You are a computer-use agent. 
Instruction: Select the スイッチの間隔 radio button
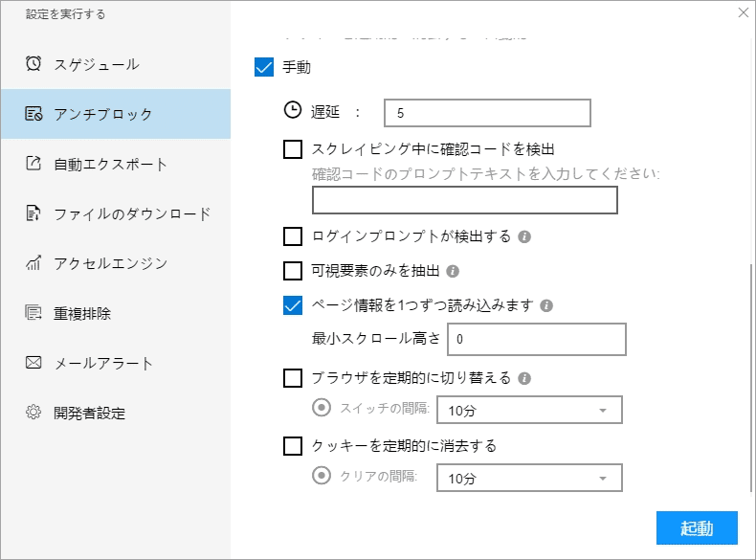(x=322, y=407)
